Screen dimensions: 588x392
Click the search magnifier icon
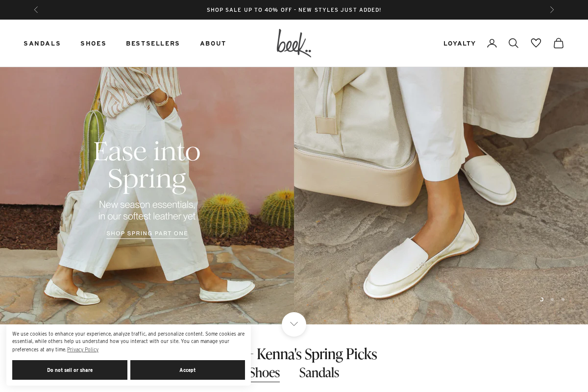[514, 43]
